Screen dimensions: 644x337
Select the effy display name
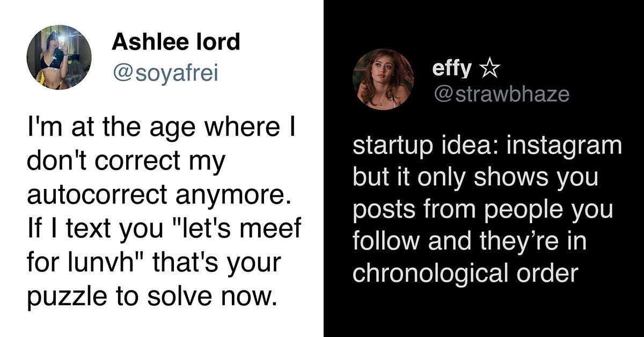coord(452,69)
